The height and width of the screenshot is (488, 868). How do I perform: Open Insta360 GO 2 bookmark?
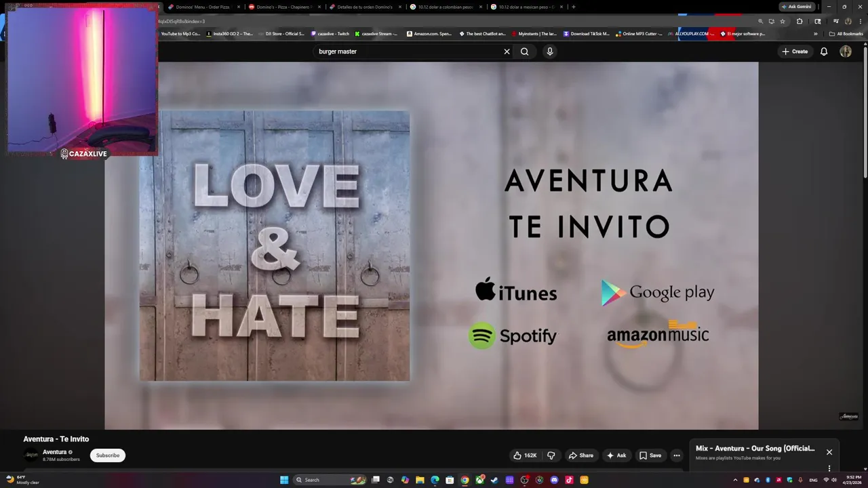tap(229, 34)
